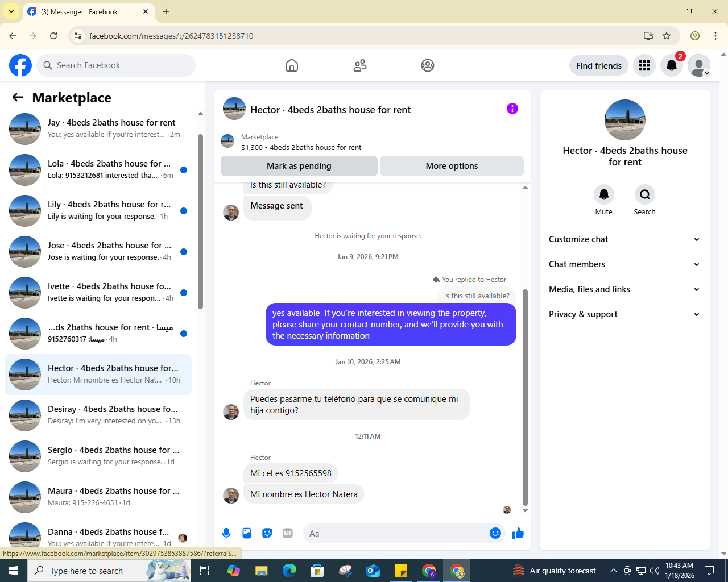
Task: View site information icon in the address bar
Action: 78,36
